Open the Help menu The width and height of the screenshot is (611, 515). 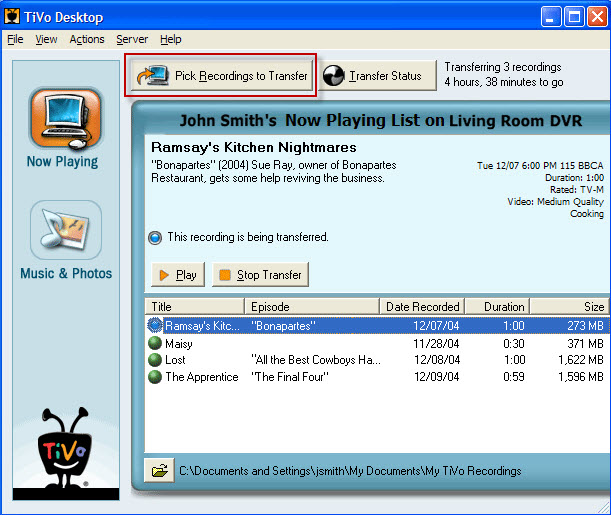pos(171,39)
